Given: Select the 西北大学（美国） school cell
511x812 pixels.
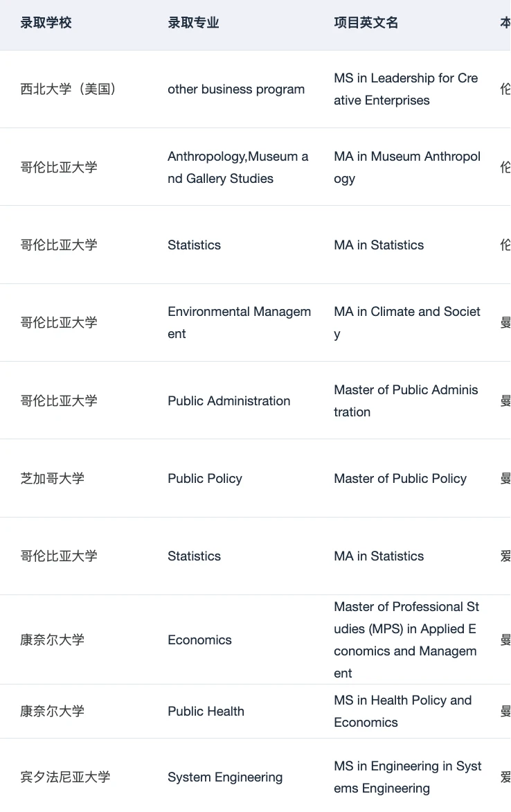Looking at the screenshot, I should click(x=68, y=89).
